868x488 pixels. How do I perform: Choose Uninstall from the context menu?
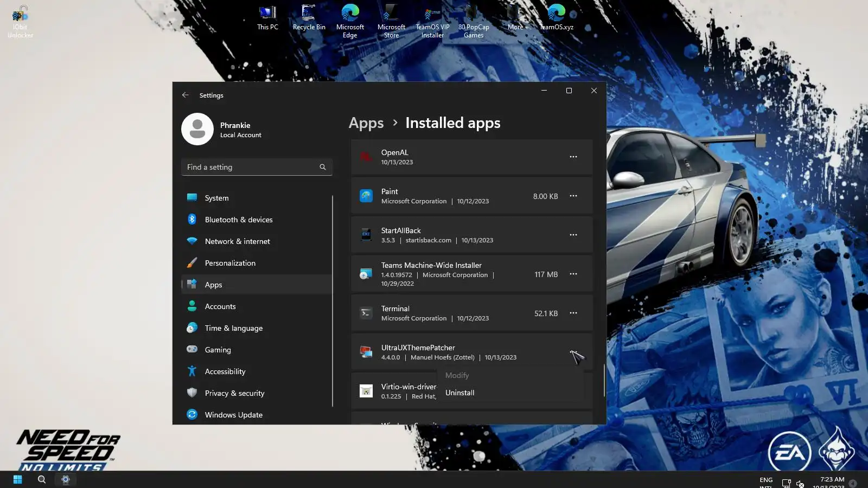tap(510, 393)
